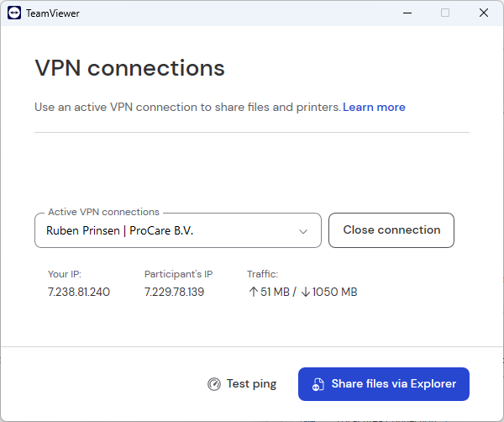504x422 pixels.
Task: Click the Share files via Explorer label
Action: (393, 384)
